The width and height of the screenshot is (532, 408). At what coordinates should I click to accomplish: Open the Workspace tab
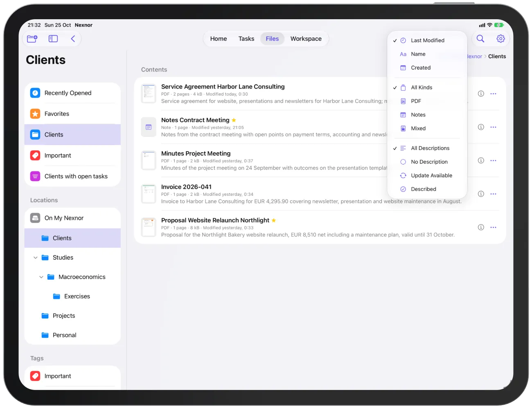point(306,39)
